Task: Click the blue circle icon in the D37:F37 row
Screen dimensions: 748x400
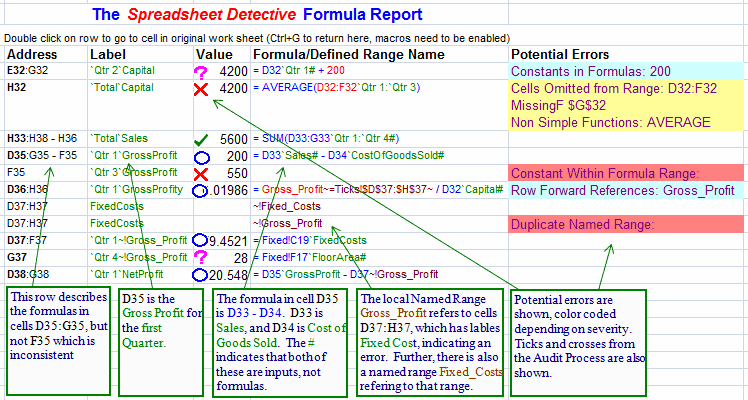Action: [200, 240]
